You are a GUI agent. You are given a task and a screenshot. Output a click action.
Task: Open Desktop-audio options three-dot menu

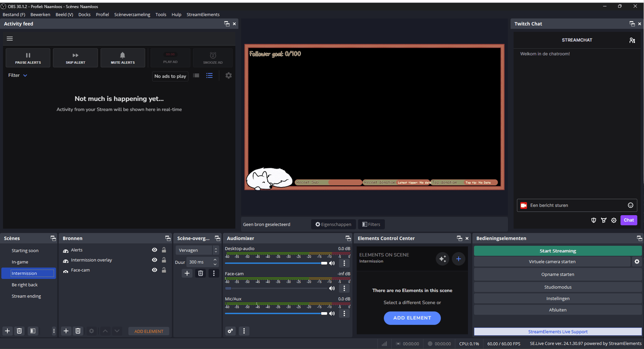344,263
